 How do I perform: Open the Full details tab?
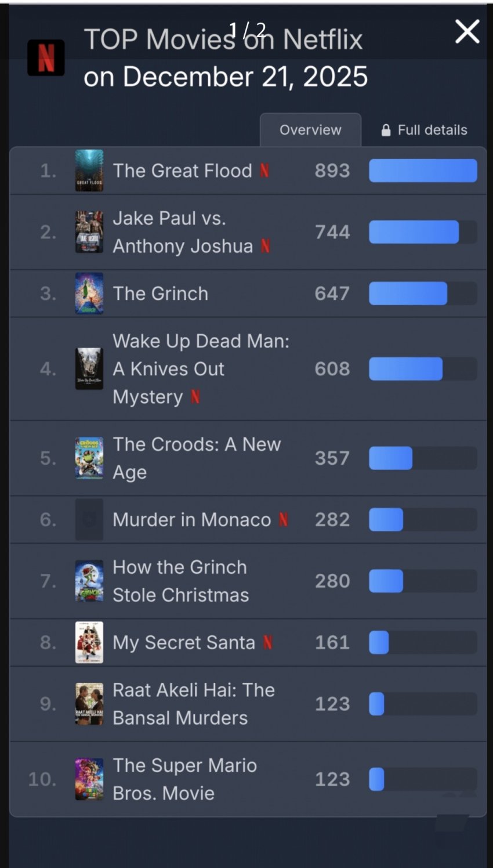click(x=425, y=130)
